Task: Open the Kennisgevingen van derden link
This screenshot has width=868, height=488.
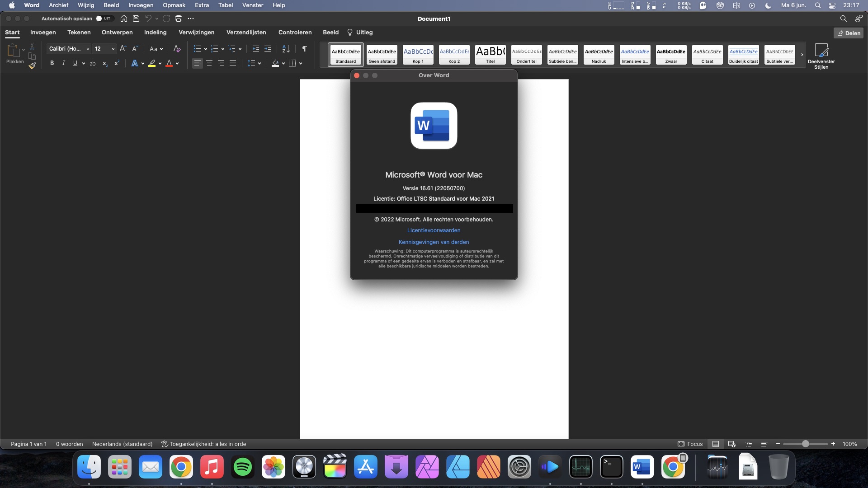Action: [x=434, y=242]
